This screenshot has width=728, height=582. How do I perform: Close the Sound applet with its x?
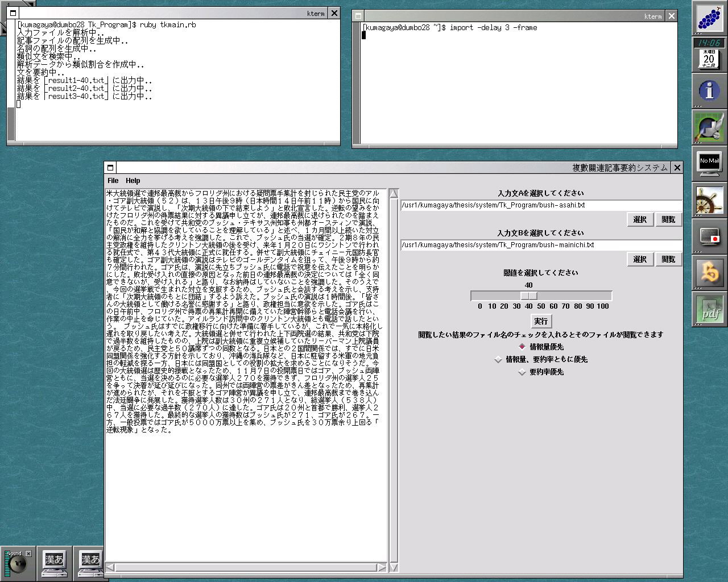coord(28,553)
